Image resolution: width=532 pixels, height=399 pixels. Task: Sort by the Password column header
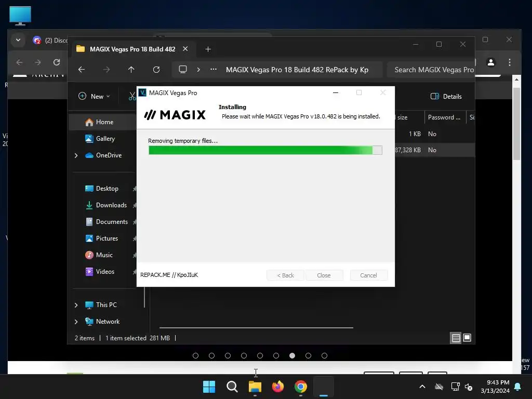(445, 117)
